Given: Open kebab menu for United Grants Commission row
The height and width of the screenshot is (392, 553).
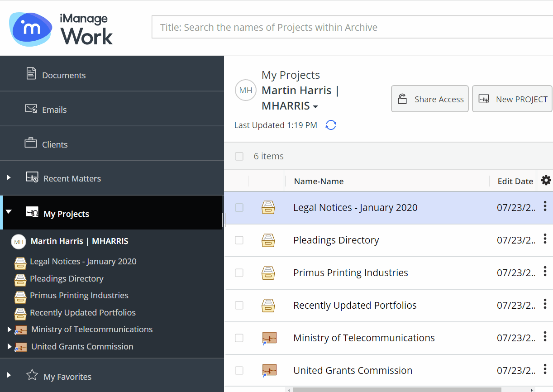Looking at the screenshot, I should point(545,369).
